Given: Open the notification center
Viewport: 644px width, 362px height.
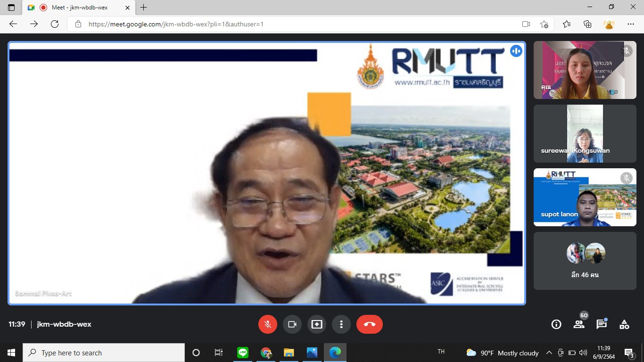Looking at the screenshot, I should pos(629,353).
